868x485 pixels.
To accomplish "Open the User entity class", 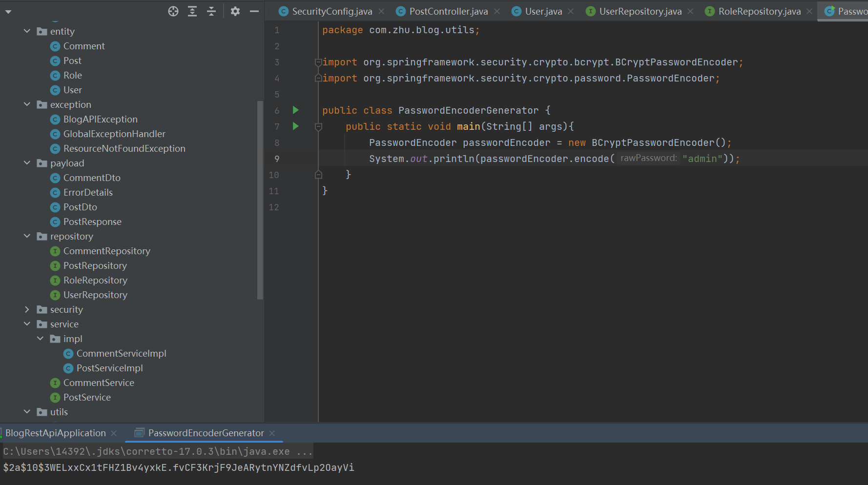I will (x=73, y=90).
